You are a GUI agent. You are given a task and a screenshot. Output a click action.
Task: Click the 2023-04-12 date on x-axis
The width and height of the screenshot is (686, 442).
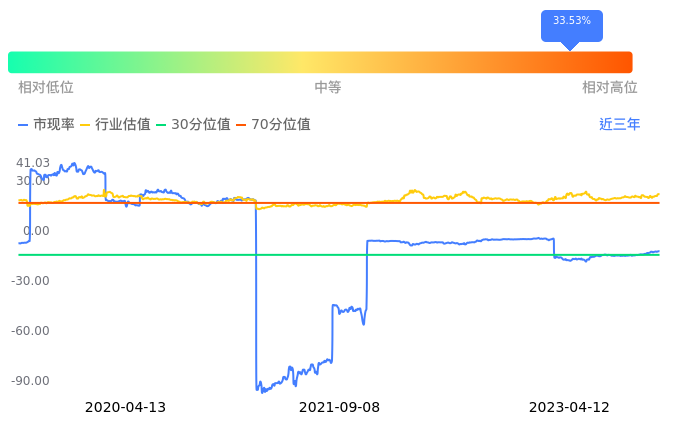tap(570, 408)
